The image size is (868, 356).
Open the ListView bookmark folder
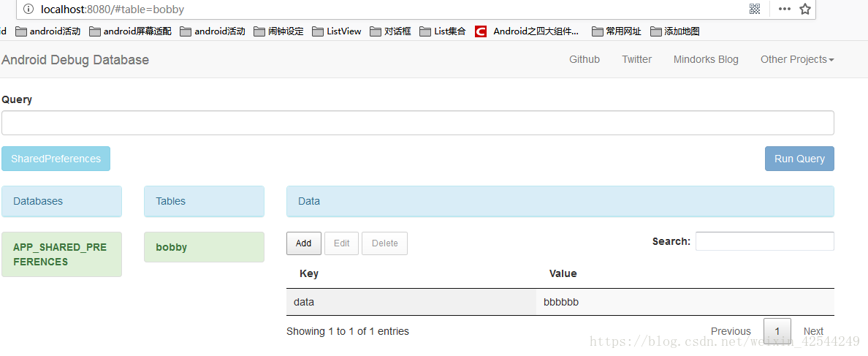click(x=337, y=31)
